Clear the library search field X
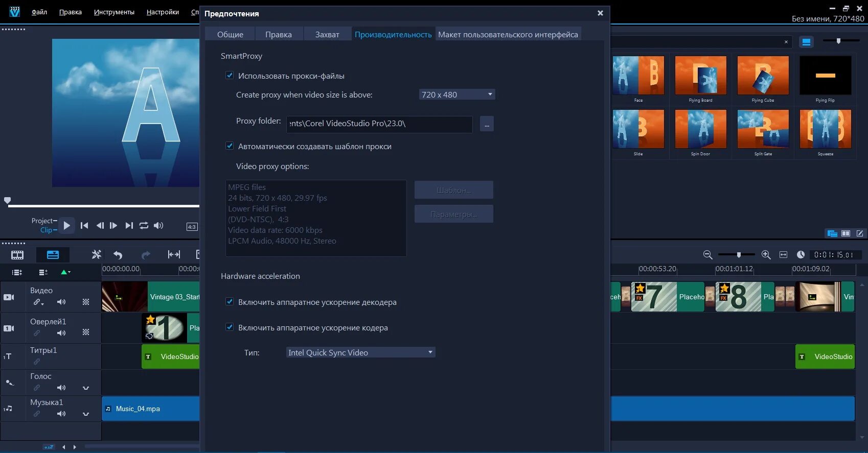The image size is (868, 453). 786,42
